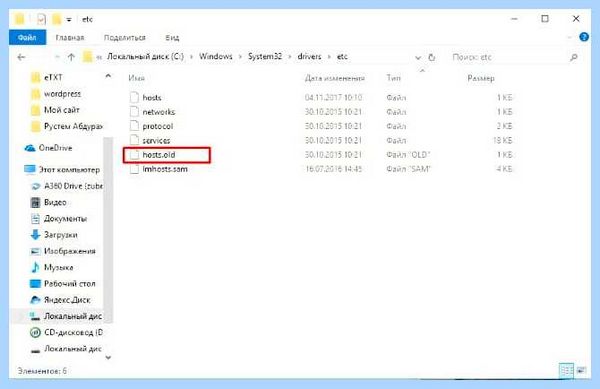Open Загрузки folder in sidebar
This screenshot has width=600, height=389.
click(60, 234)
